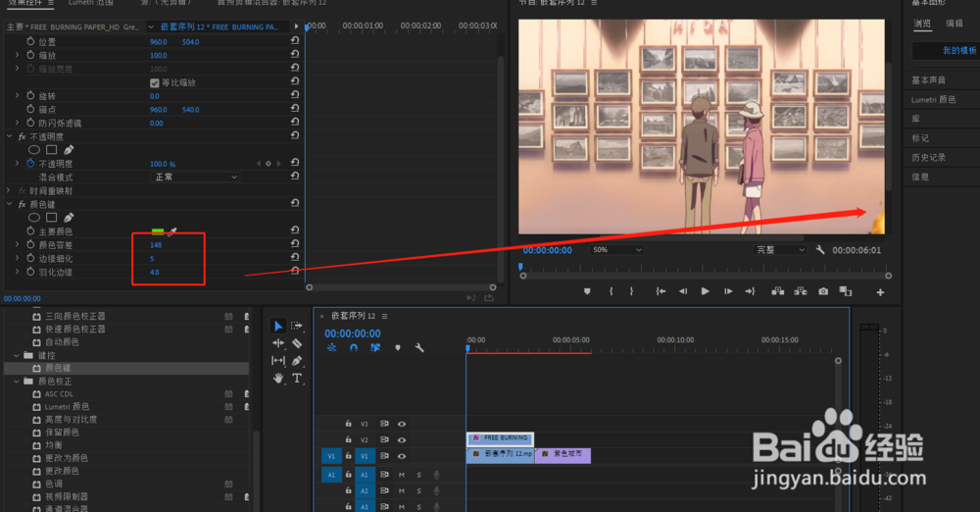Collapse the Keying effects folder

tap(17, 355)
